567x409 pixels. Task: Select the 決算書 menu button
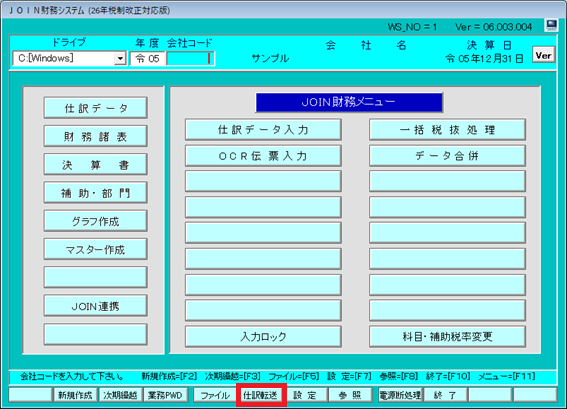coord(95,165)
